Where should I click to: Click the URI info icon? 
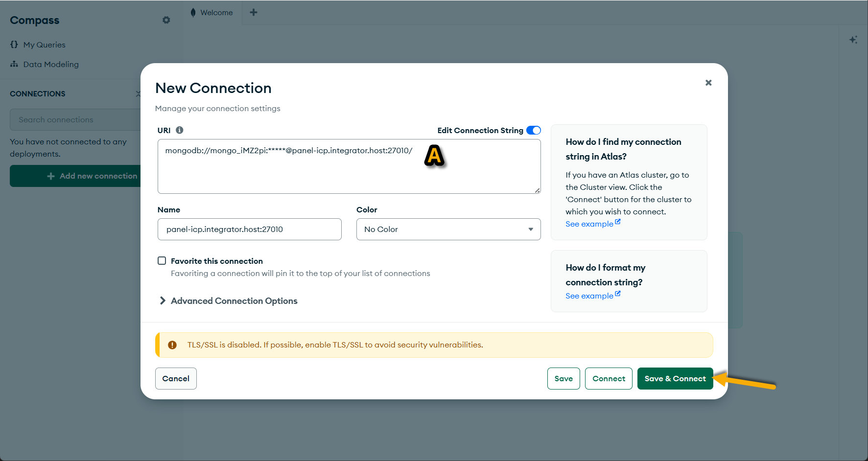tap(180, 130)
